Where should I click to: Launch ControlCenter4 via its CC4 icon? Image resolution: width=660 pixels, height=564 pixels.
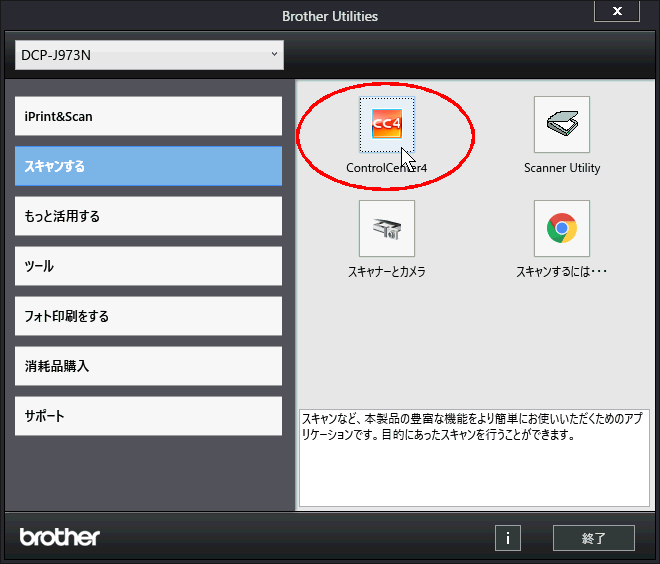coord(386,125)
